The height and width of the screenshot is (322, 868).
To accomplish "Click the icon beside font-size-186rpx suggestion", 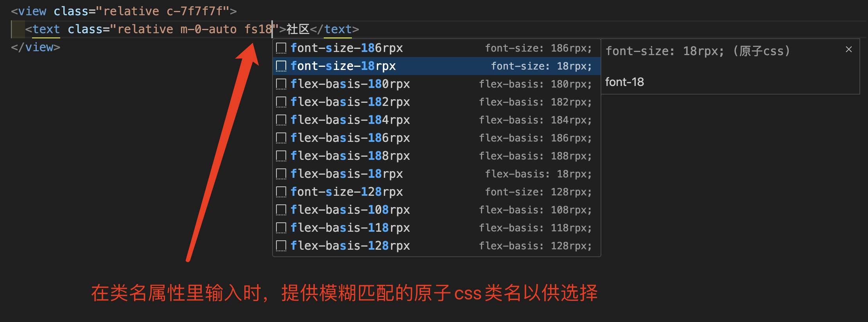I will coord(281,48).
